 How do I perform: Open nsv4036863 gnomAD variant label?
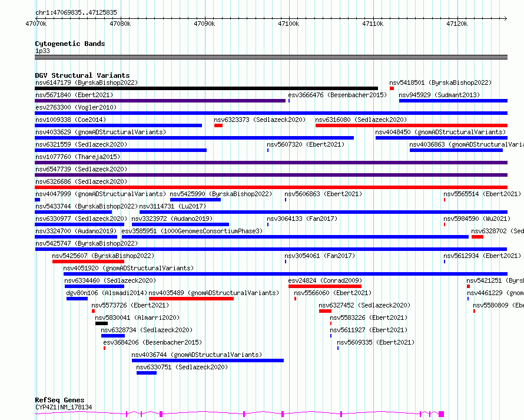[x=466, y=144]
